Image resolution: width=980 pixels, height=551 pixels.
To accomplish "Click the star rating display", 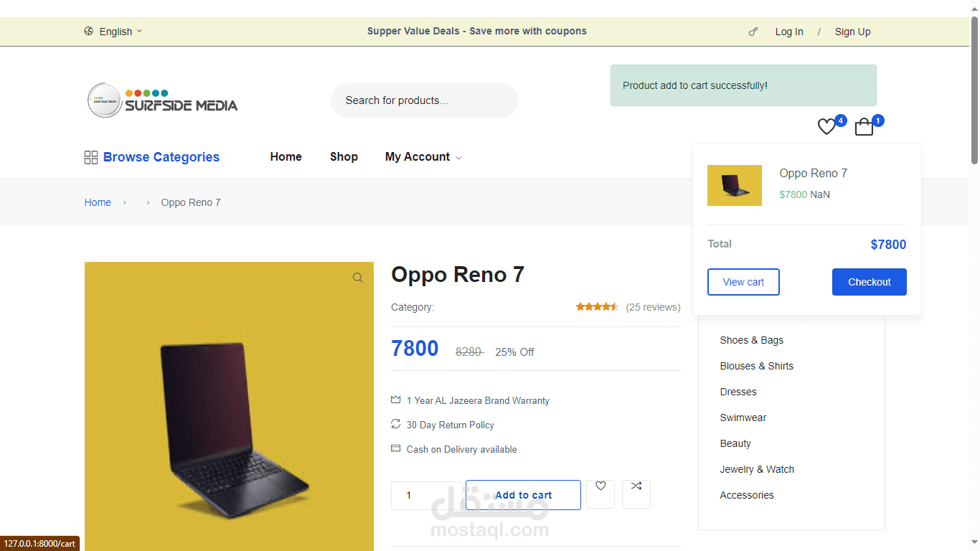I will point(597,307).
